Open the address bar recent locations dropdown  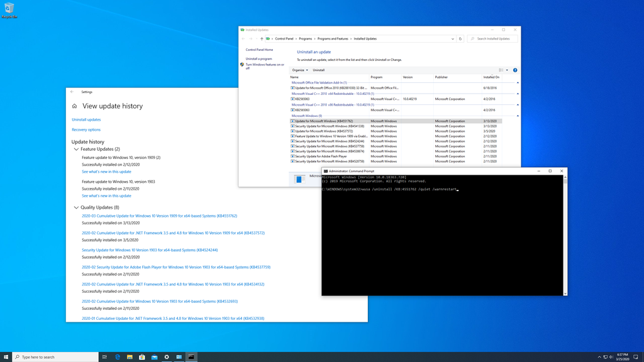coord(452,38)
